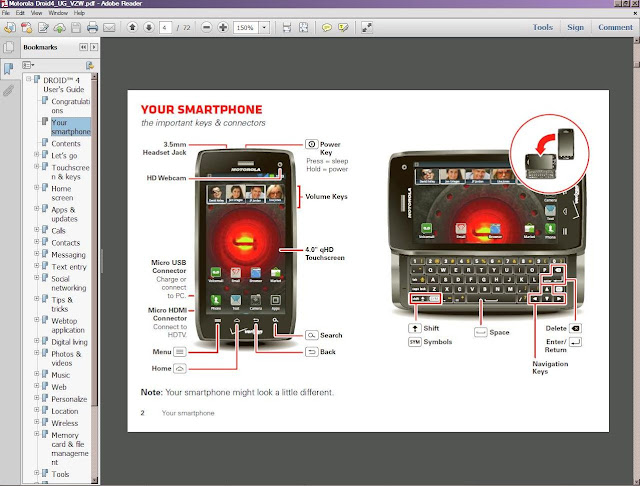Click the Print icon in toolbar
The height and width of the screenshot is (486, 640).
coord(92,28)
